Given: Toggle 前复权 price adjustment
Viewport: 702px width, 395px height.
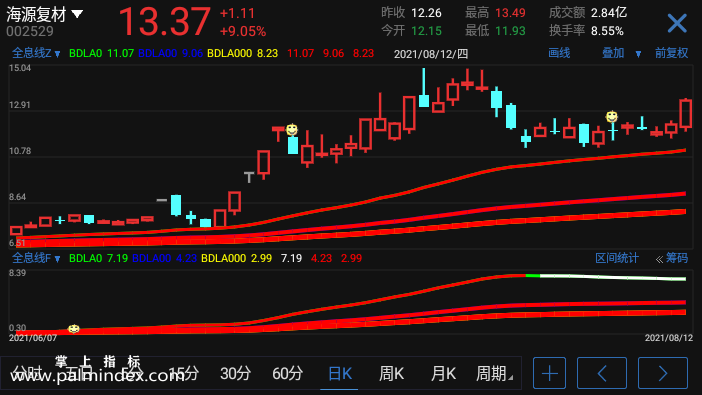Looking at the screenshot, I should point(671,53).
